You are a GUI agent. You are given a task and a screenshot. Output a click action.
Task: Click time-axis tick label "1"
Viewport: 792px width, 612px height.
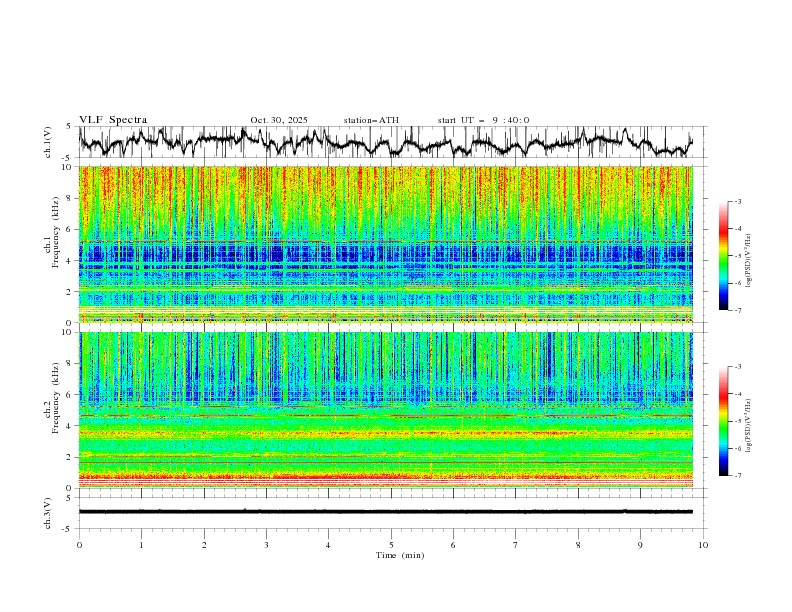click(141, 545)
